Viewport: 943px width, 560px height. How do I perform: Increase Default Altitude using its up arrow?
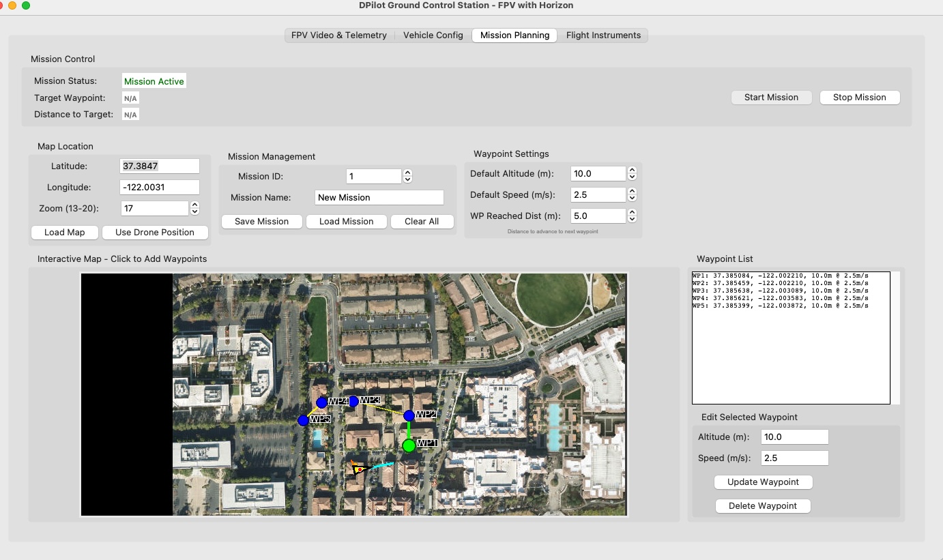tap(632, 170)
